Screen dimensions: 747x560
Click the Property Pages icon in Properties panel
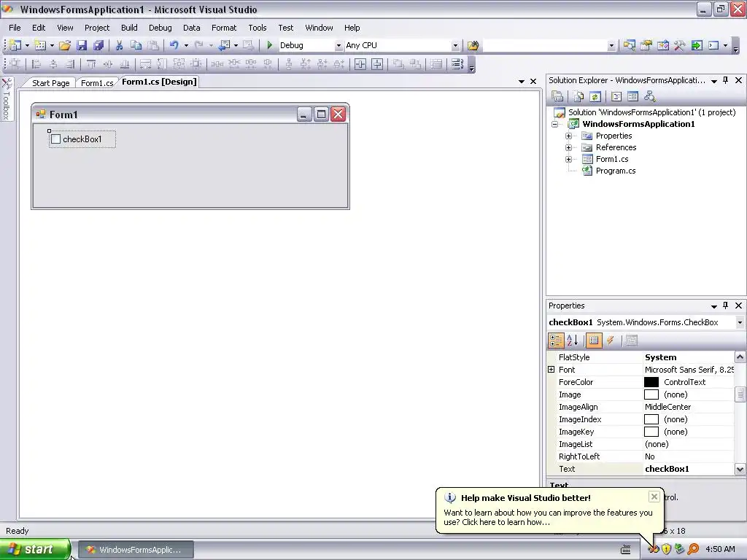point(631,341)
